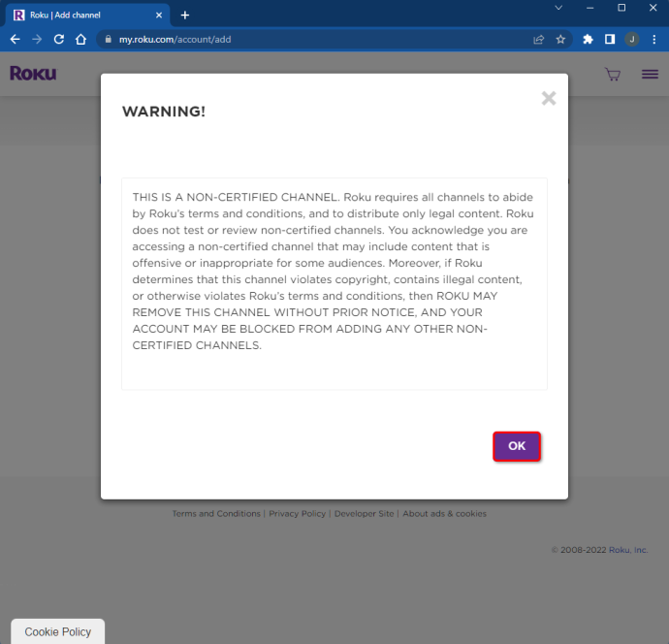Share this page icon
Image resolution: width=669 pixels, height=644 pixels.
pyautogui.click(x=539, y=39)
